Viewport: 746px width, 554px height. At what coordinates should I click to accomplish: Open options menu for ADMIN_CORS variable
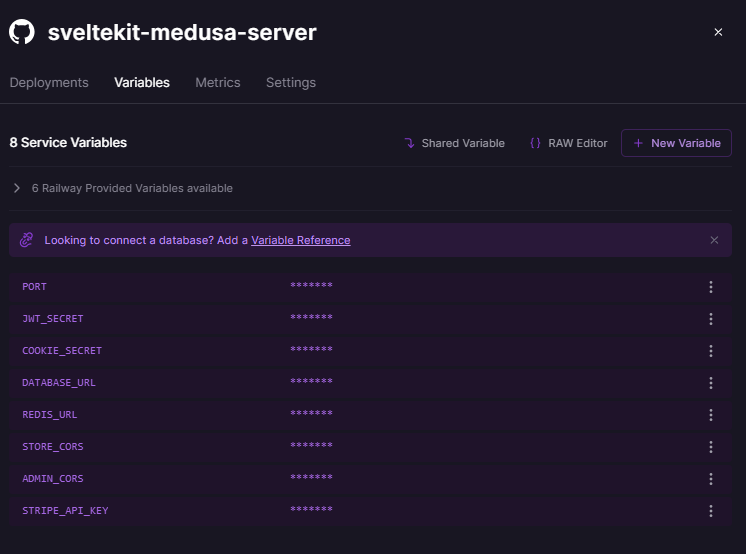[x=711, y=478]
